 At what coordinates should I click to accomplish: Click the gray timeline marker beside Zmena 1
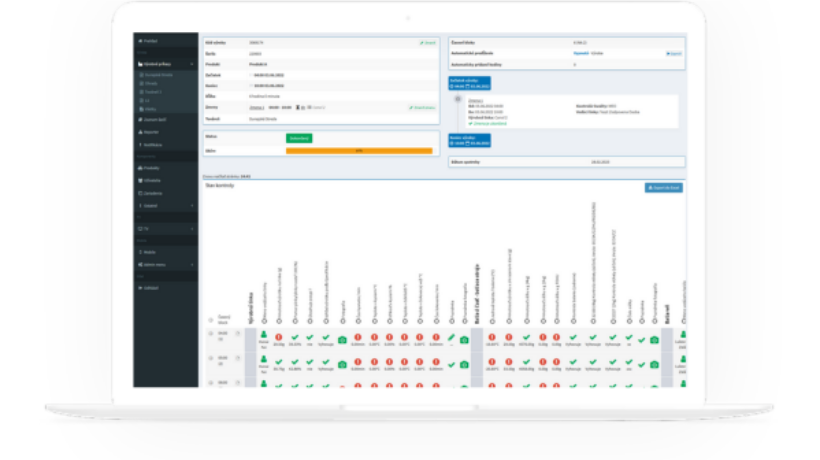pyautogui.click(x=458, y=99)
